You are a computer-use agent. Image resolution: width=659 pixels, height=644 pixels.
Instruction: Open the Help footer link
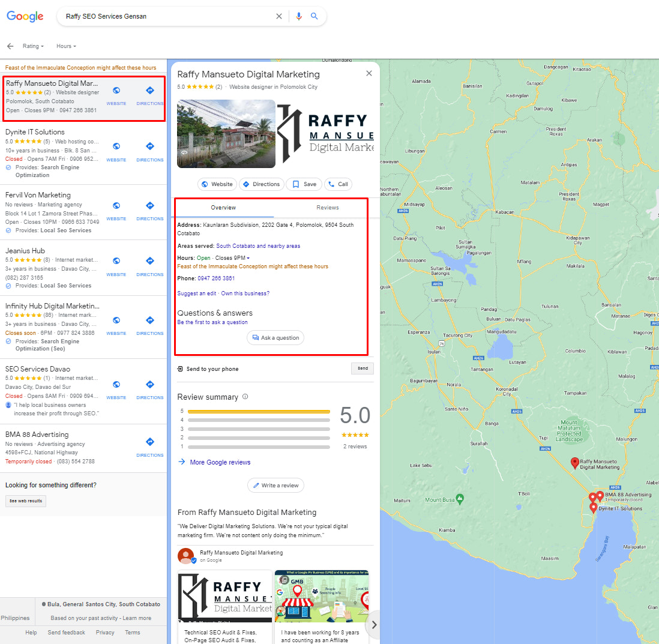point(31,632)
